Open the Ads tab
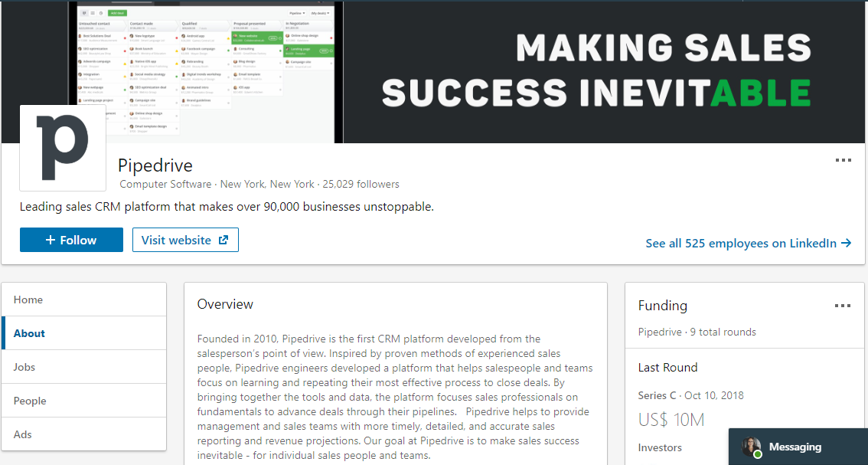Screen dimensions: 868x465 [23, 434]
